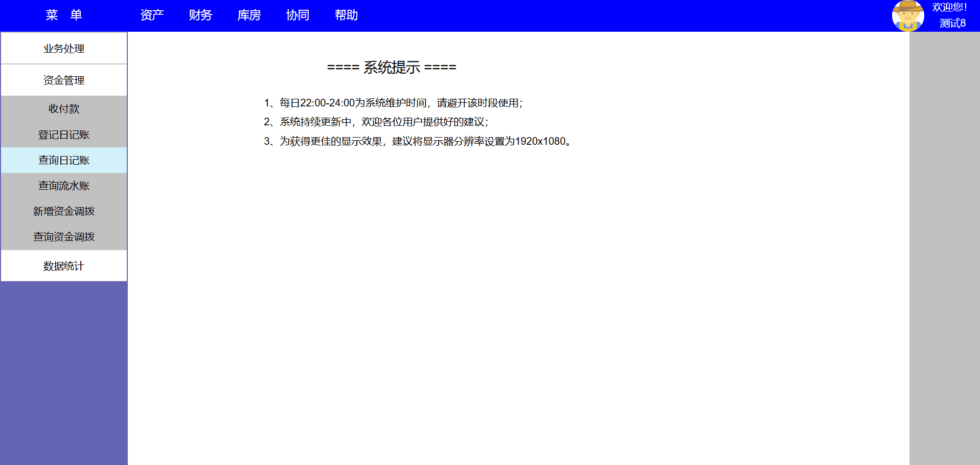Open the 协同 top menu
This screenshot has width=980, height=465.
point(298,15)
